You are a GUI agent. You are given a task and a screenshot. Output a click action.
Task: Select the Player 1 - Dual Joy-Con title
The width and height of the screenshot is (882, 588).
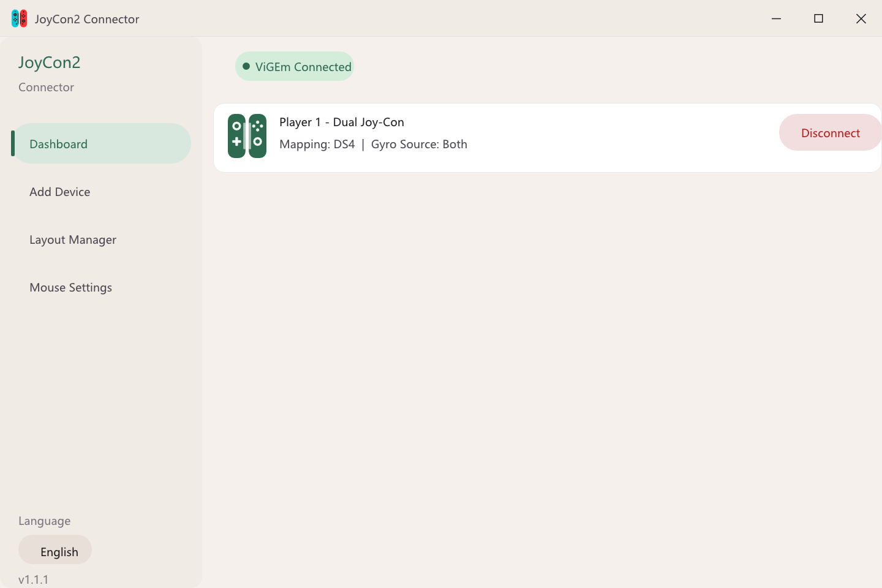342,122
